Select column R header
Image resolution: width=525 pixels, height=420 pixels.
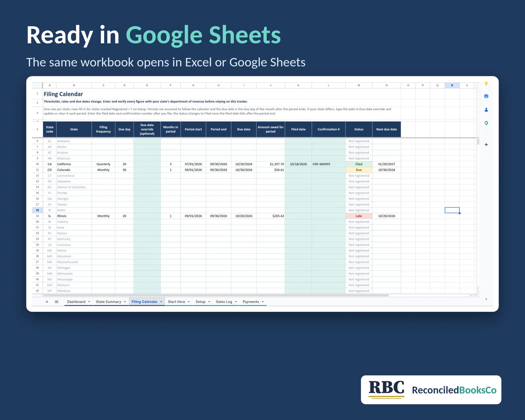[452, 85]
